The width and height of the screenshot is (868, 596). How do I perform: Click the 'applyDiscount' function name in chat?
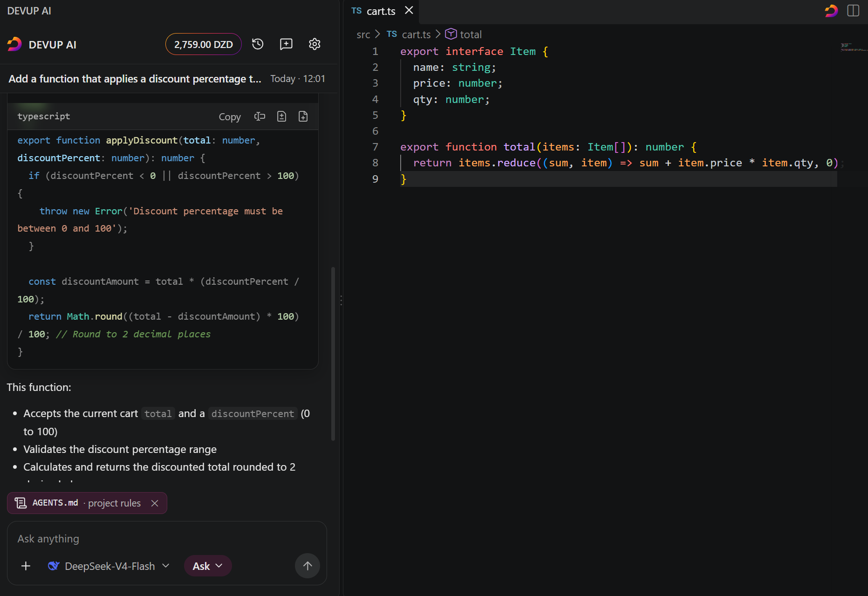(142, 141)
